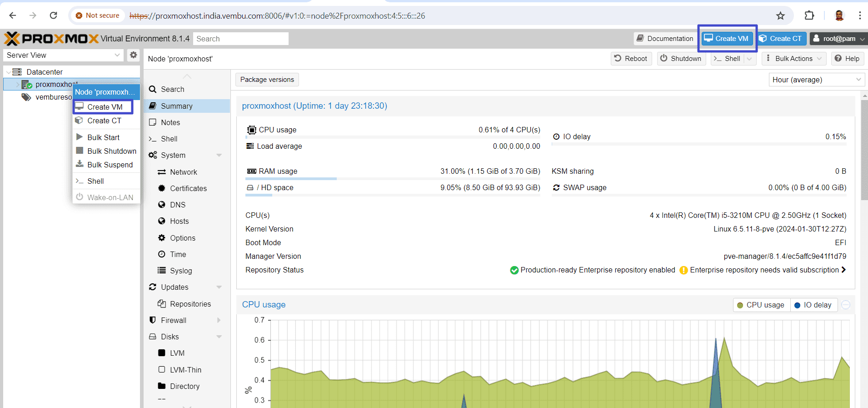Collapse the System section arrow

pyautogui.click(x=219, y=155)
